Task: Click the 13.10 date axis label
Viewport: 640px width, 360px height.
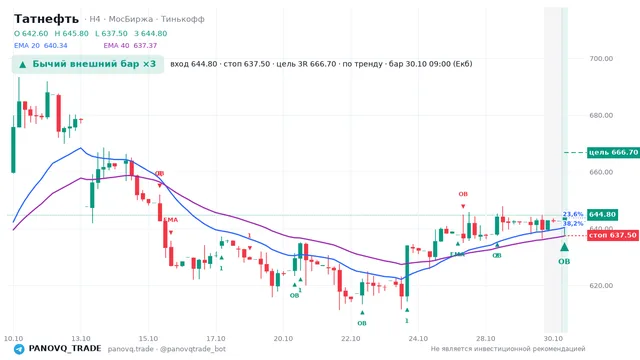Action: coord(81,339)
